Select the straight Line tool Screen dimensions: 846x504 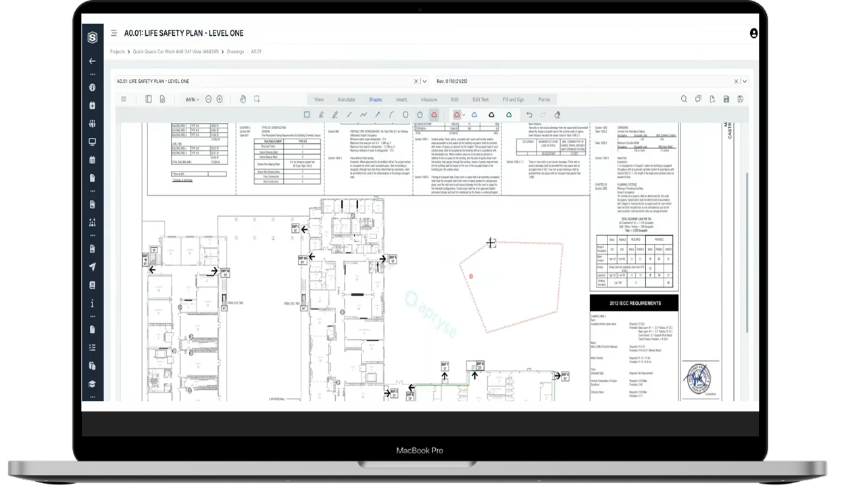(349, 115)
